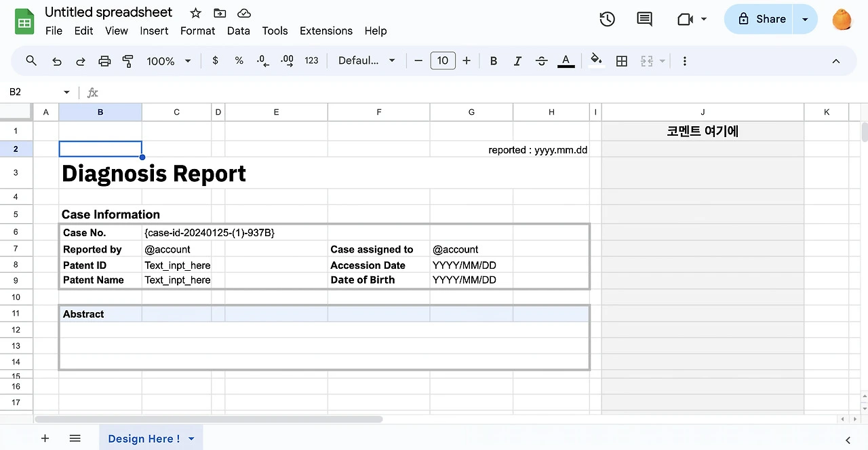Open the comments panel icon
The height and width of the screenshot is (450, 868).
coord(644,19)
